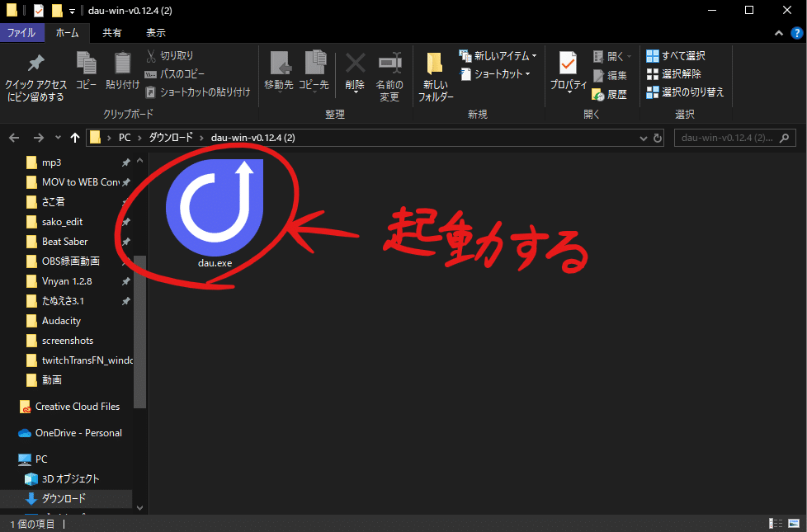Open quick access toolbar dropdown

[72, 11]
